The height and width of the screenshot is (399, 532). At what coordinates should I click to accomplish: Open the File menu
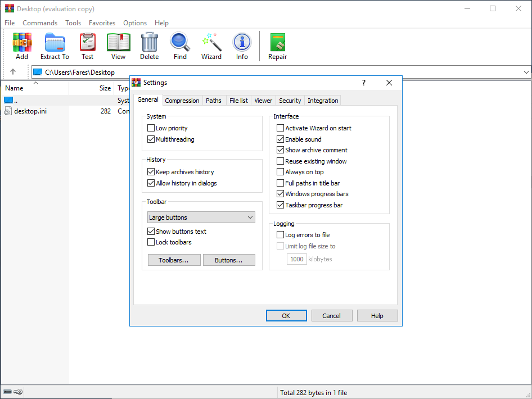pos(10,22)
